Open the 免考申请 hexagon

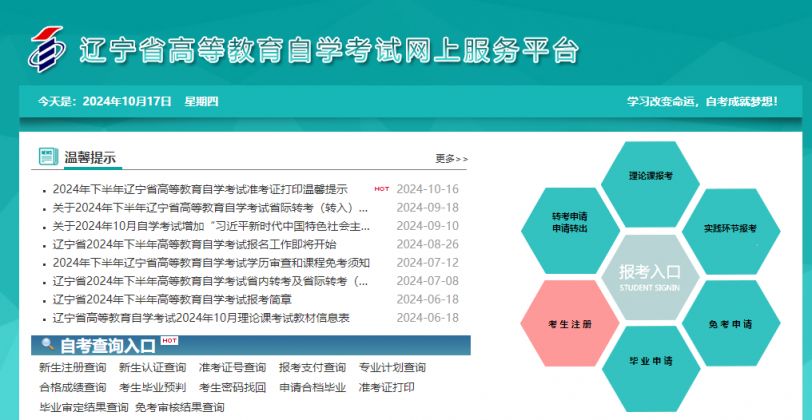point(731,324)
